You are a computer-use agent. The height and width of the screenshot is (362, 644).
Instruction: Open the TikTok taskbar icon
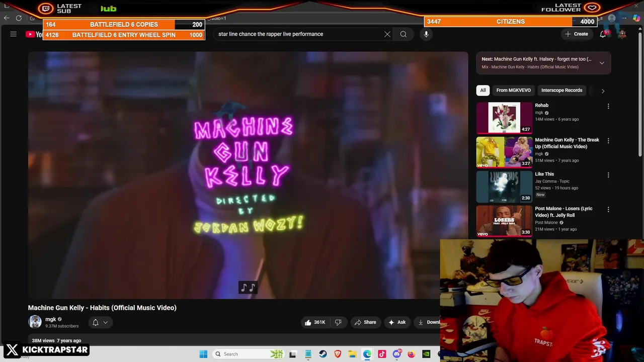click(382, 354)
